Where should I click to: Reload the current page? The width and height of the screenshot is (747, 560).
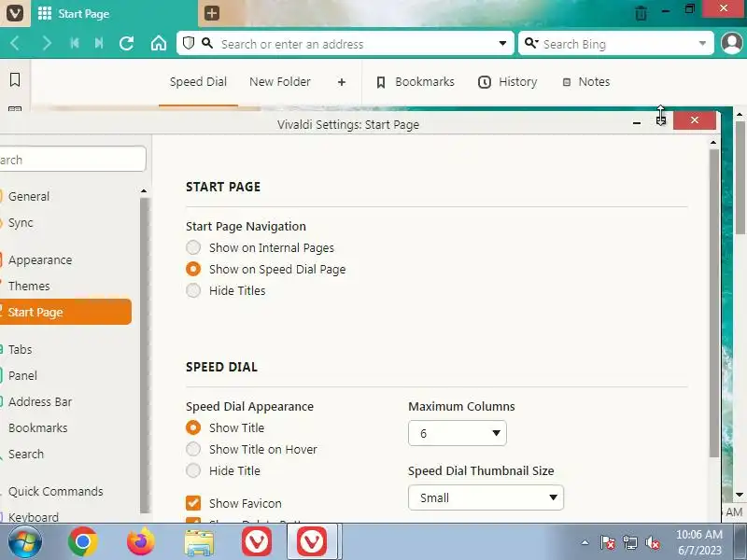pos(126,44)
